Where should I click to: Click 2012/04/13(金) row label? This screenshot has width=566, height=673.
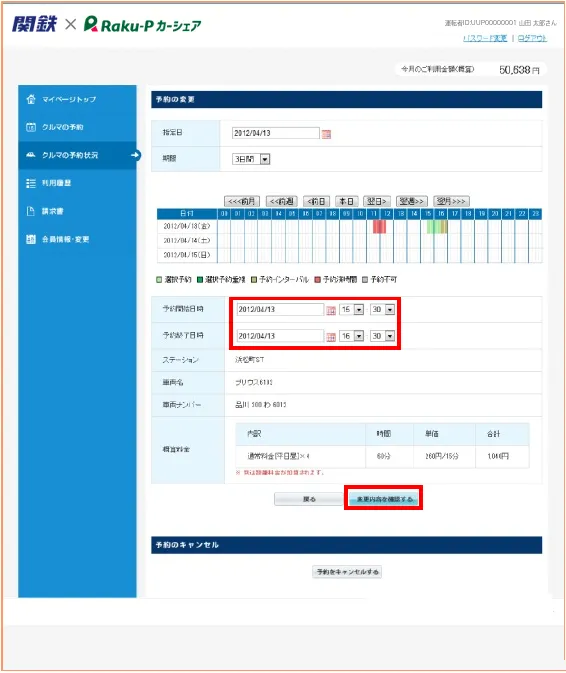point(187,226)
